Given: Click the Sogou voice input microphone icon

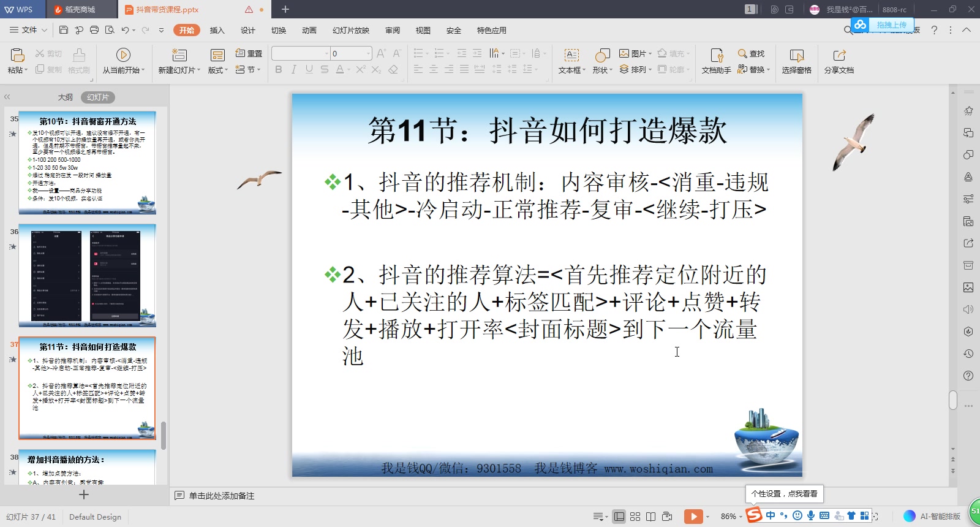Looking at the screenshot, I should tap(811, 515).
